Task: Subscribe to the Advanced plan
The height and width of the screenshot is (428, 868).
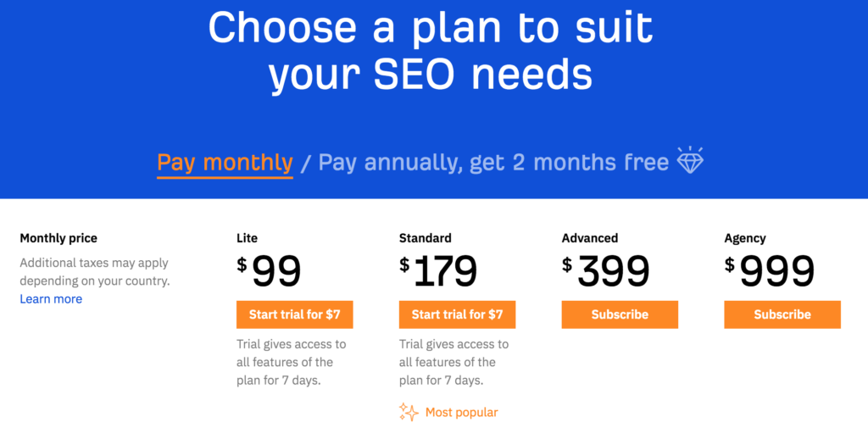Action: click(x=620, y=314)
